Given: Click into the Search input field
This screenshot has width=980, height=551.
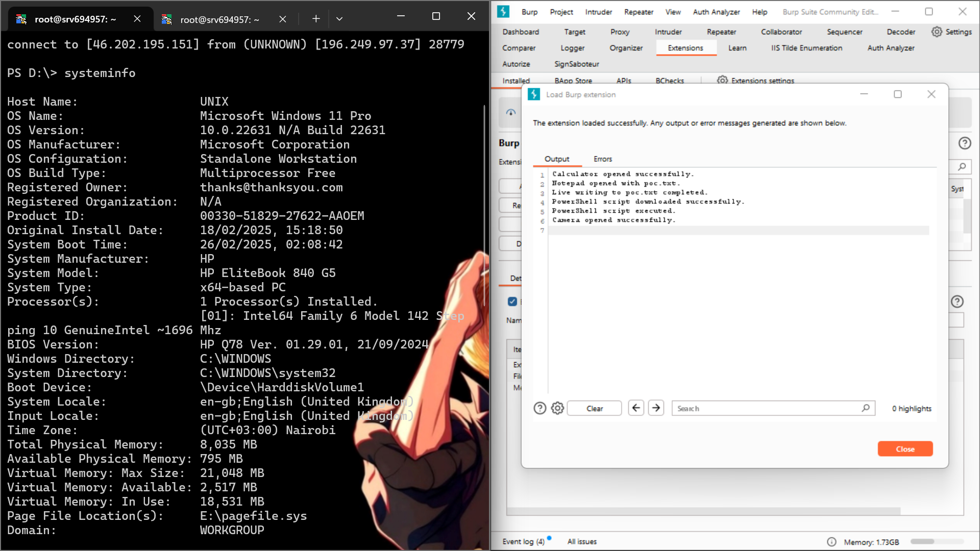Looking at the screenshot, I should [766, 408].
